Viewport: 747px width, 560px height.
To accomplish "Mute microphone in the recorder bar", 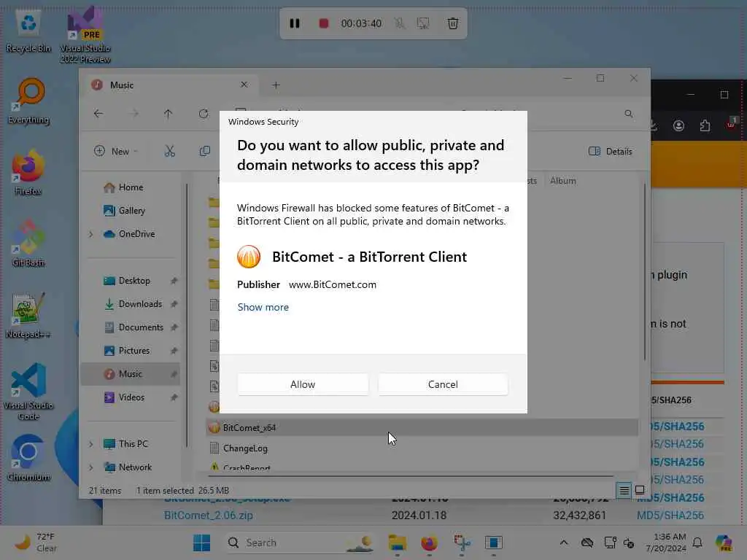I will (x=399, y=23).
